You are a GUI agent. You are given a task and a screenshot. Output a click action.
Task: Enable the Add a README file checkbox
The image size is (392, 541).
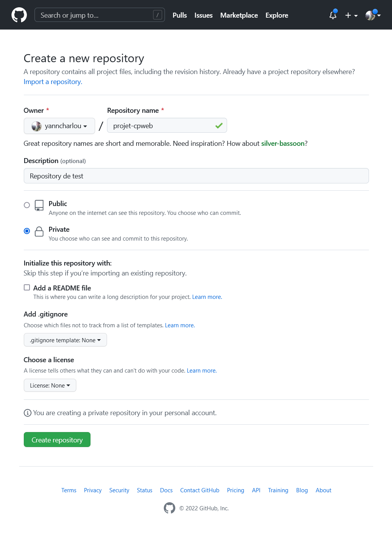point(27,287)
